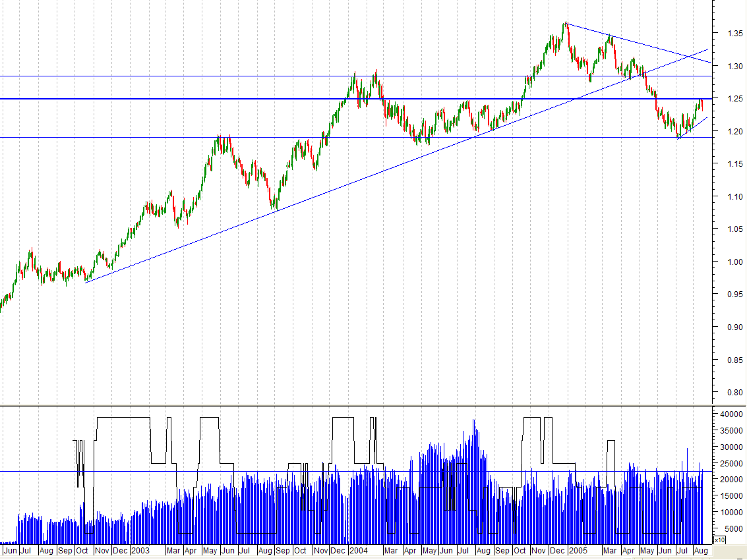Viewport: 747px width, 560px height.
Task: Select the horizontal blue support line at 1.19
Action: click(198, 137)
